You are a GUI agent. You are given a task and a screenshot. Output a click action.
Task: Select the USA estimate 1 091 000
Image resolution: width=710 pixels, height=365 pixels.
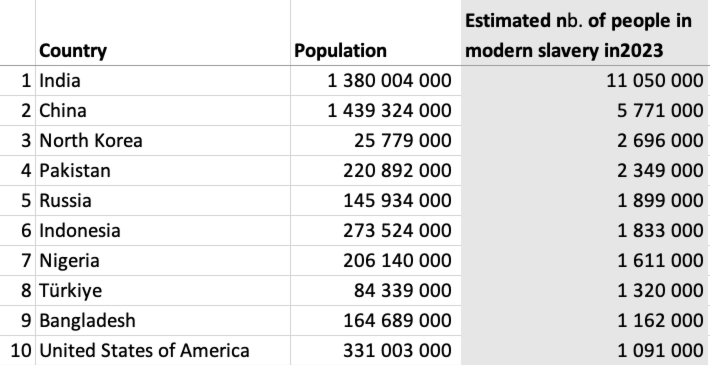[585, 350]
